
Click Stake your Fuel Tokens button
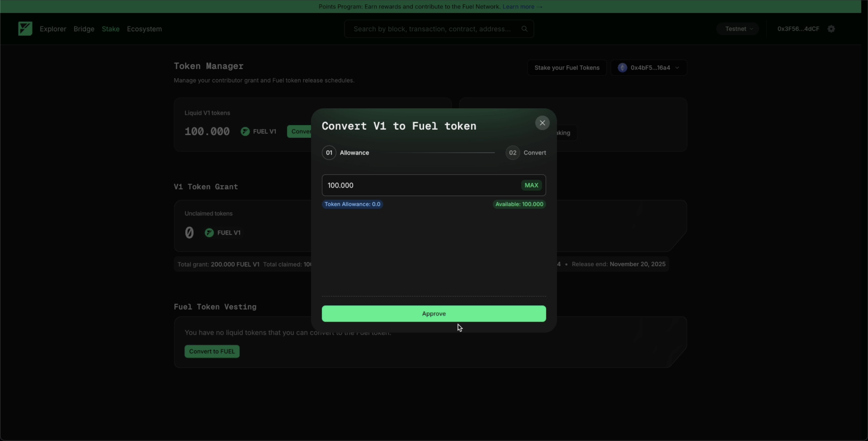[567, 68]
